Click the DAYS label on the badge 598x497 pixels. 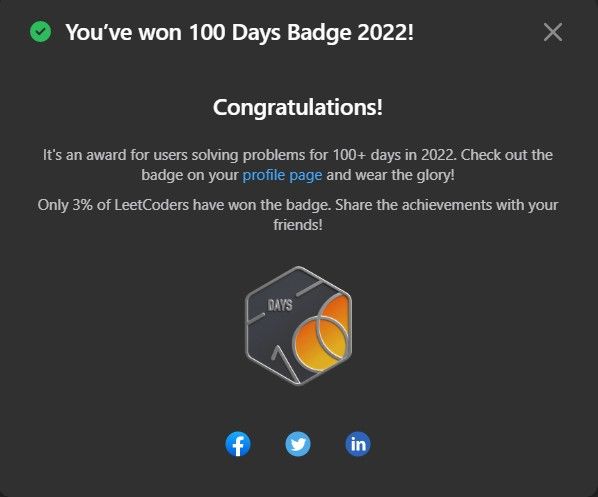tap(280, 305)
